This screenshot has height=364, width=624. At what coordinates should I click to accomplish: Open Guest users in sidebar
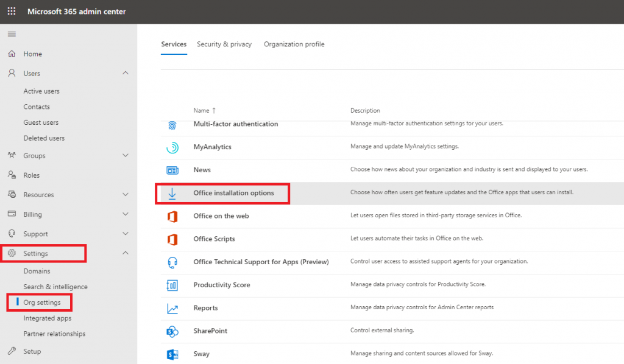(x=41, y=122)
